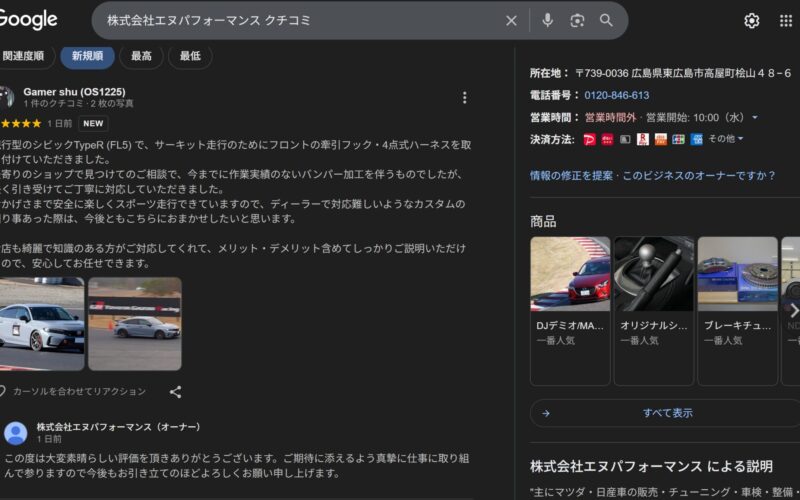Filter reviews by 最高 rating

click(141, 56)
